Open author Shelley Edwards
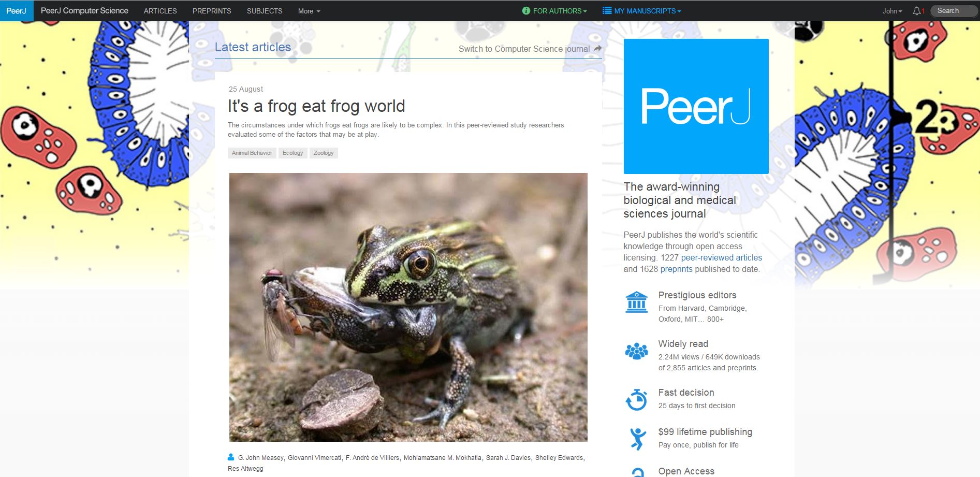 (x=559, y=458)
